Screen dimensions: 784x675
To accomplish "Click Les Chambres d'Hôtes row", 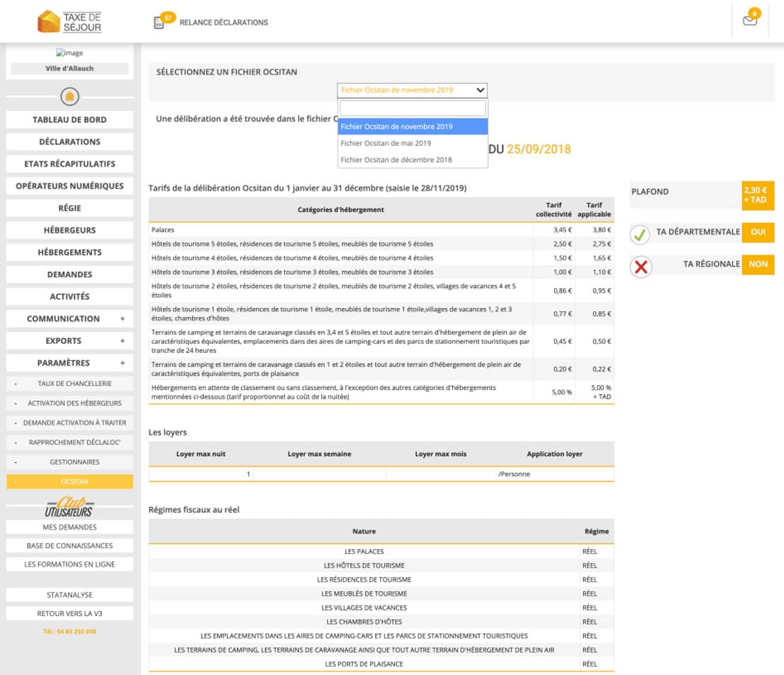I will point(381,621).
